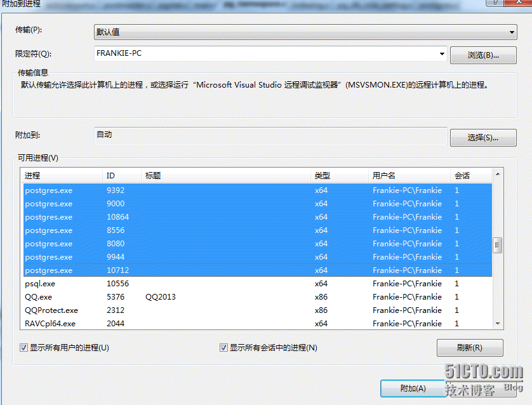Select the QQ.exe process row
This screenshot has height=405, width=532.
258,297
